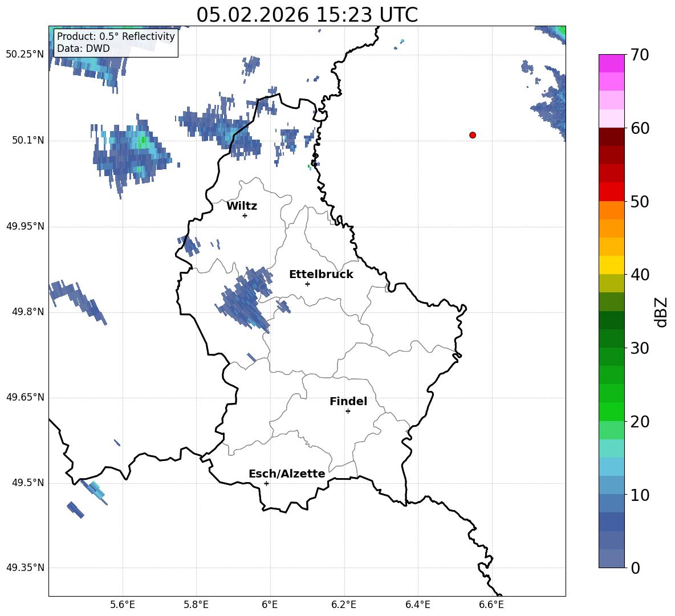
Task: Click the 50 tick label on colorbar
Action: coord(639,201)
